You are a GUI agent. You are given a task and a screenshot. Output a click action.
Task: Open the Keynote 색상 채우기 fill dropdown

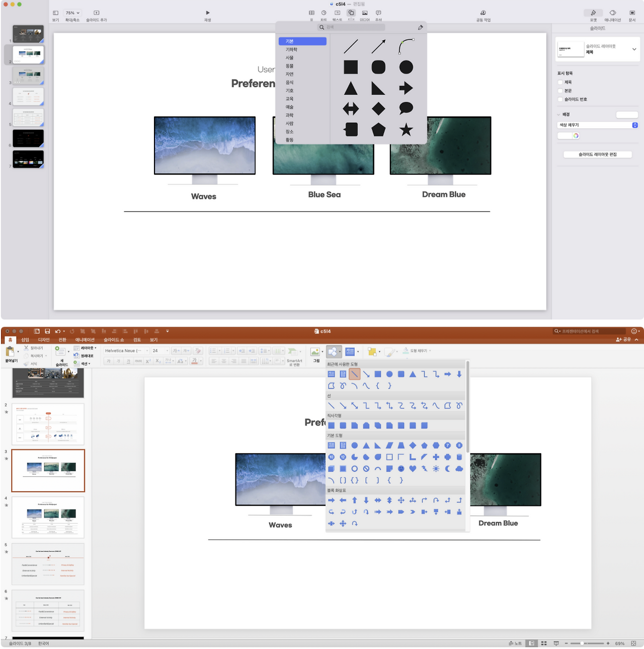tap(598, 125)
